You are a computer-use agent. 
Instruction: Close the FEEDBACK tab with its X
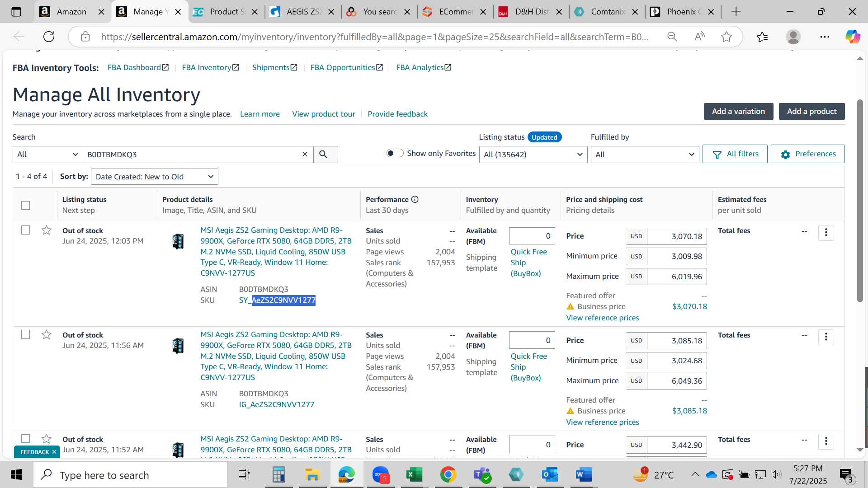click(x=54, y=452)
